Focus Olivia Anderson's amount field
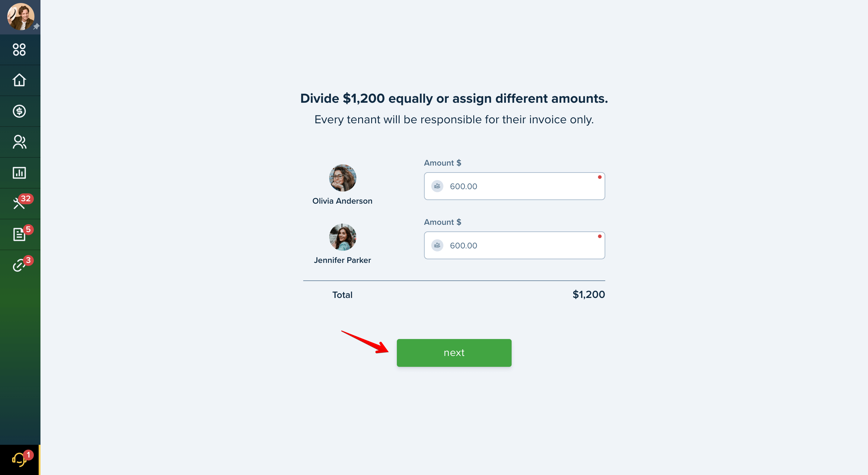868x475 pixels. coord(514,186)
